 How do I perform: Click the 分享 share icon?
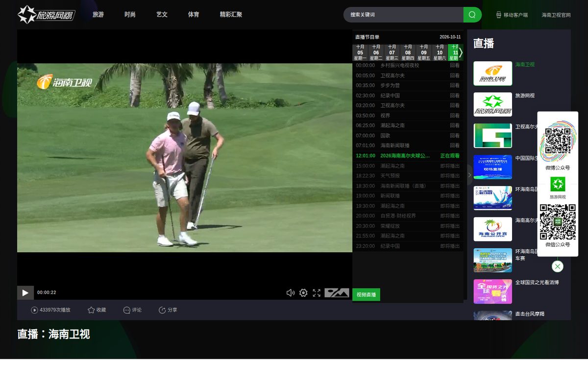point(162,310)
